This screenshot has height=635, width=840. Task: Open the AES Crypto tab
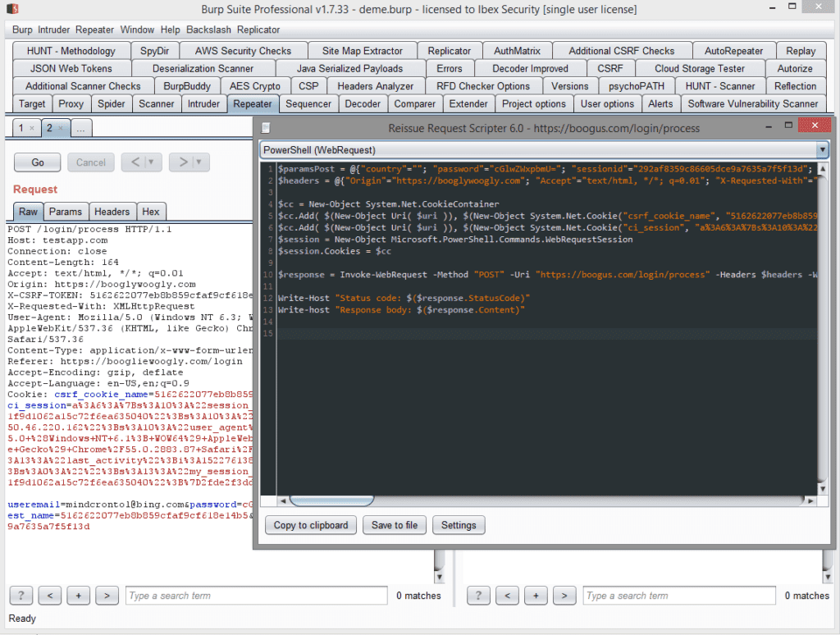click(x=255, y=86)
